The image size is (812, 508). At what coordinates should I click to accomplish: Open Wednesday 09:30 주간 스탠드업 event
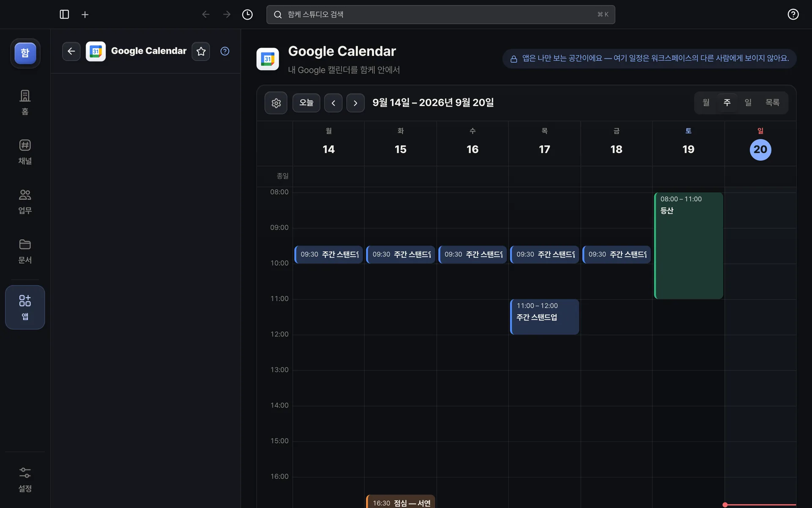coord(472,254)
